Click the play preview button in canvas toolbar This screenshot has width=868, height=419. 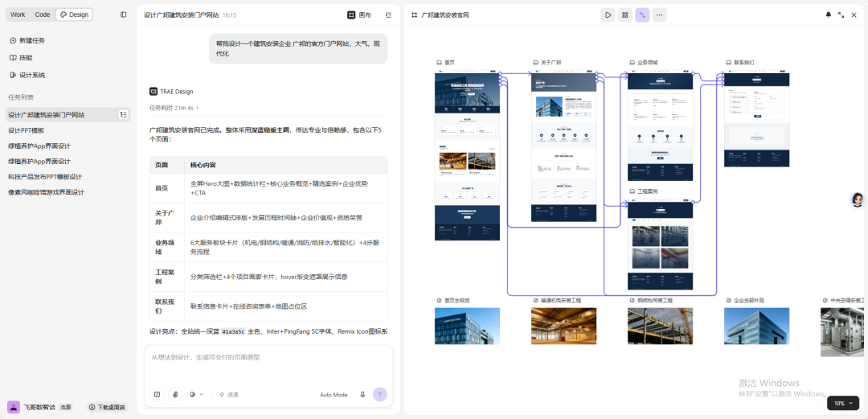pyautogui.click(x=608, y=15)
